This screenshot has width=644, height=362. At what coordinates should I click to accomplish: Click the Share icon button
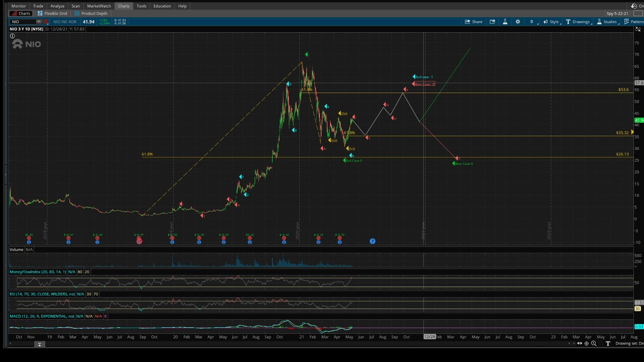pos(473,22)
